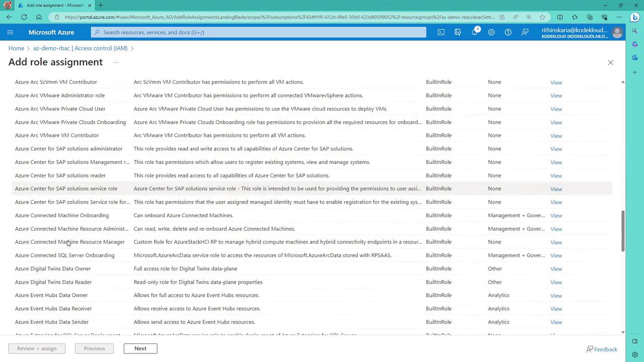This screenshot has height=362, width=644.
Task: View details for Azure Arc VMware Administrator role
Action: (556, 96)
